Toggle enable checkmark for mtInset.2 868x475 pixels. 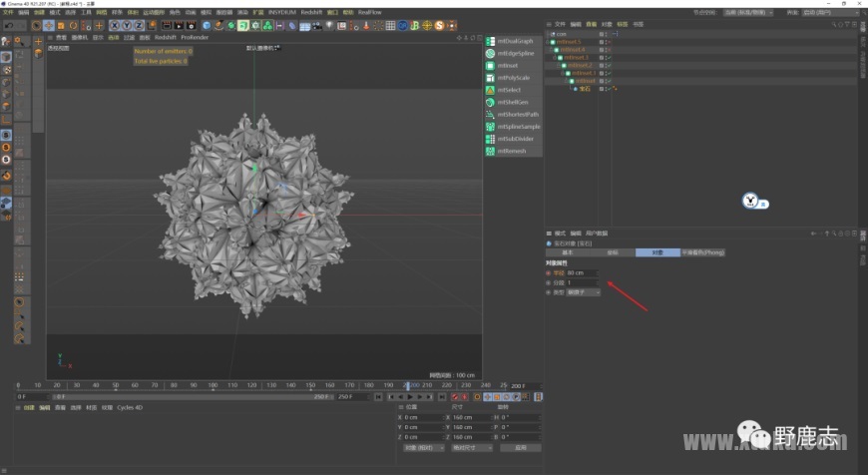609,65
